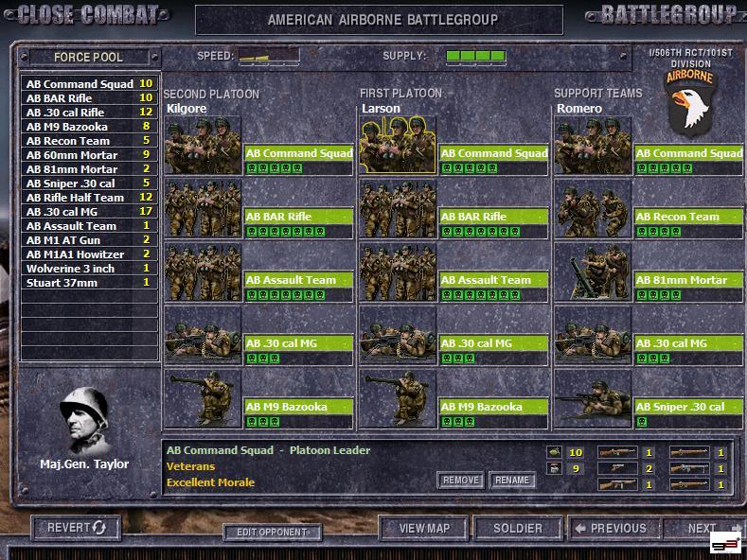The image size is (747, 560).
Task: Click the bottom-left submachine gun icon
Action: (617, 484)
